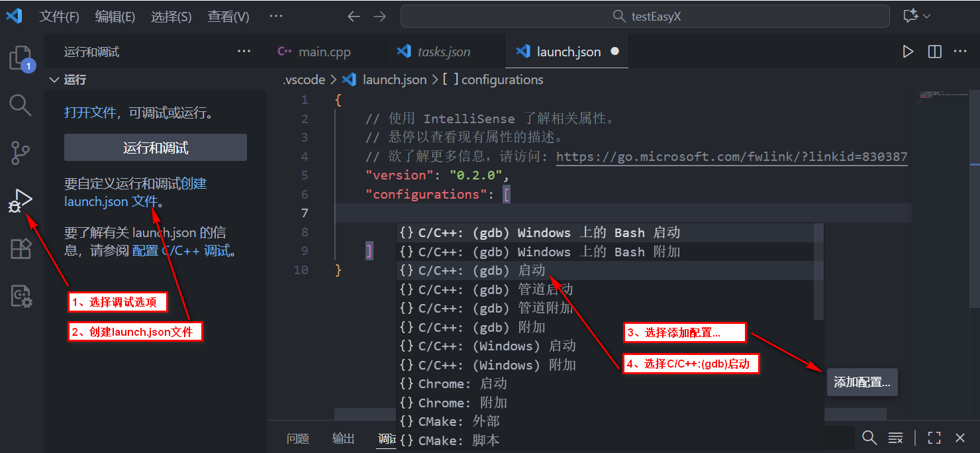The width and height of the screenshot is (980, 453).
Task: Open the bottom activity bar icon with gear
Action: (x=22, y=296)
